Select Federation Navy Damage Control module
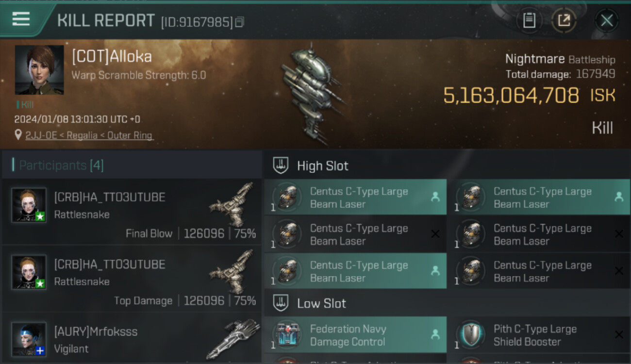The height and width of the screenshot is (364, 631). pyautogui.click(x=355, y=335)
